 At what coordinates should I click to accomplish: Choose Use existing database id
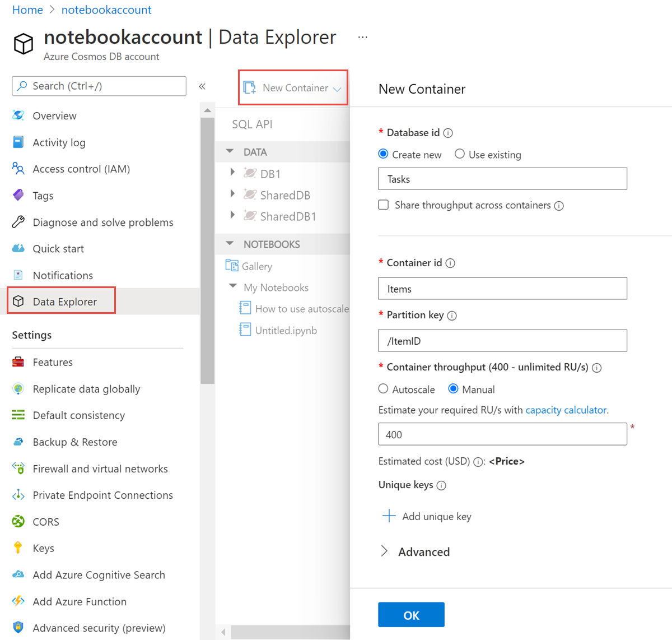[x=459, y=154]
